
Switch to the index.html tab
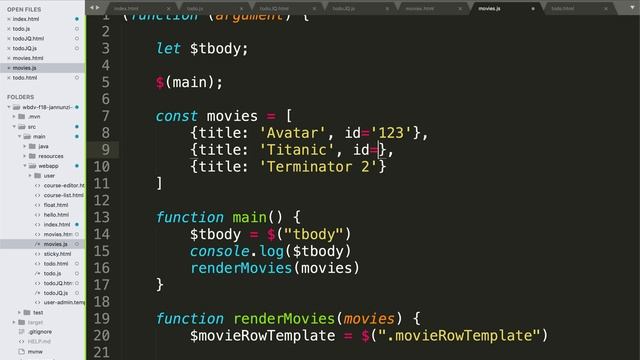click(127, 9)
